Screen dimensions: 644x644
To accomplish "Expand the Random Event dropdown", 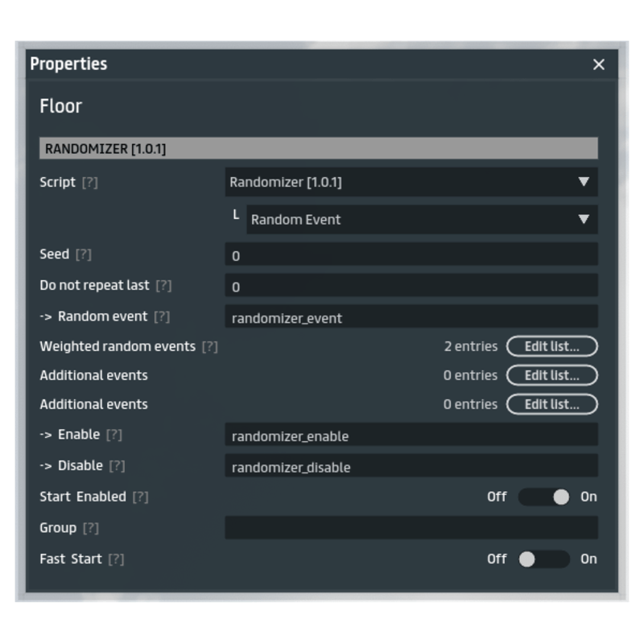I will pos(421,219).
